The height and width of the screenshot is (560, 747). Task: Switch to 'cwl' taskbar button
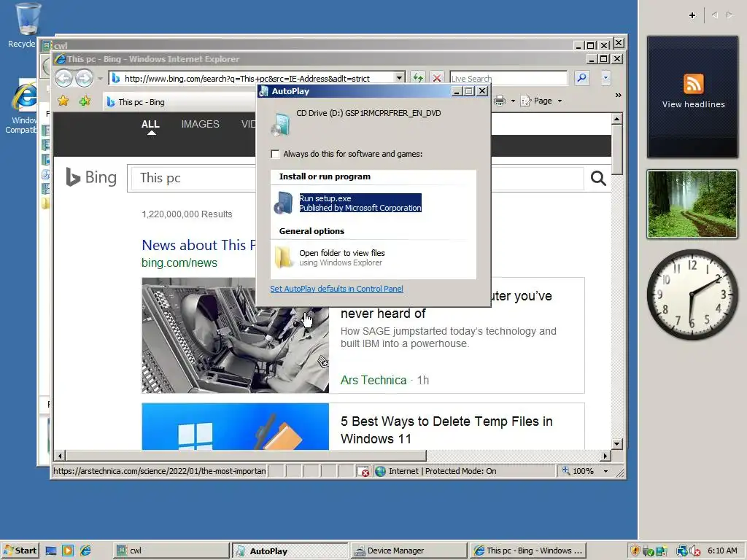pyautogui.click(x=171, y=551)
